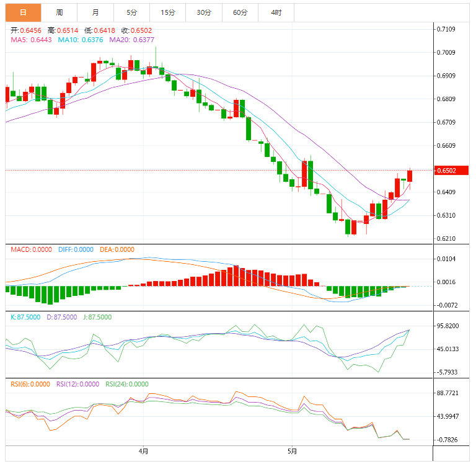Click the 0.7109 price axis label
476x469 pixels.
446,29
